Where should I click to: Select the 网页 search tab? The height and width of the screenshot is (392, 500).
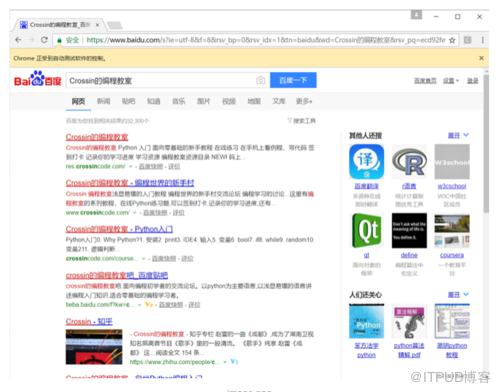click(x=78, y=101)
